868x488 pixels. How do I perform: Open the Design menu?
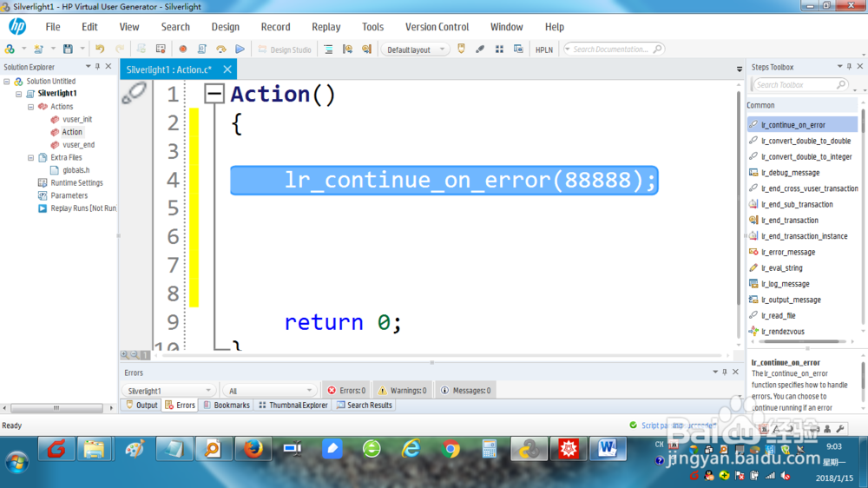(x=226, y=27)
